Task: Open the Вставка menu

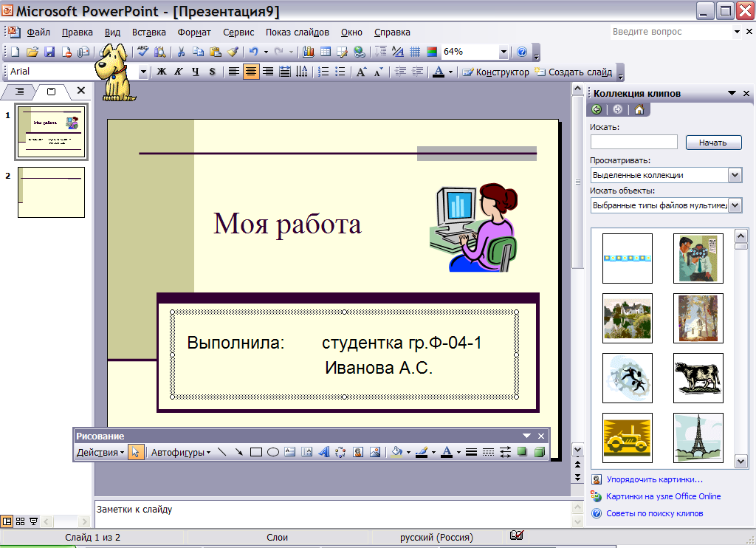Action: click(x=149, y=32)
